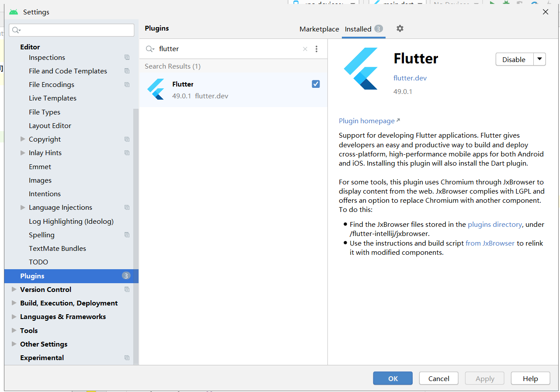560x392 pixels.
Task: Open the flutter.dev link under title
Action: point(410,78)
